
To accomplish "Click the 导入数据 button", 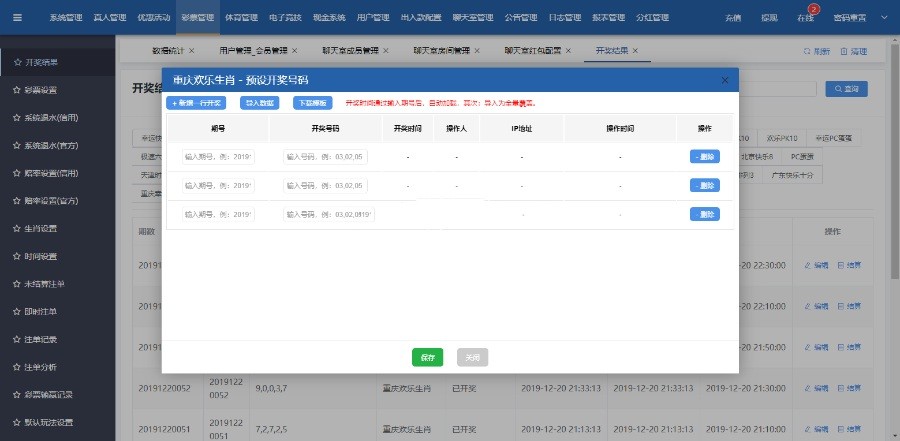I will 258,103.
